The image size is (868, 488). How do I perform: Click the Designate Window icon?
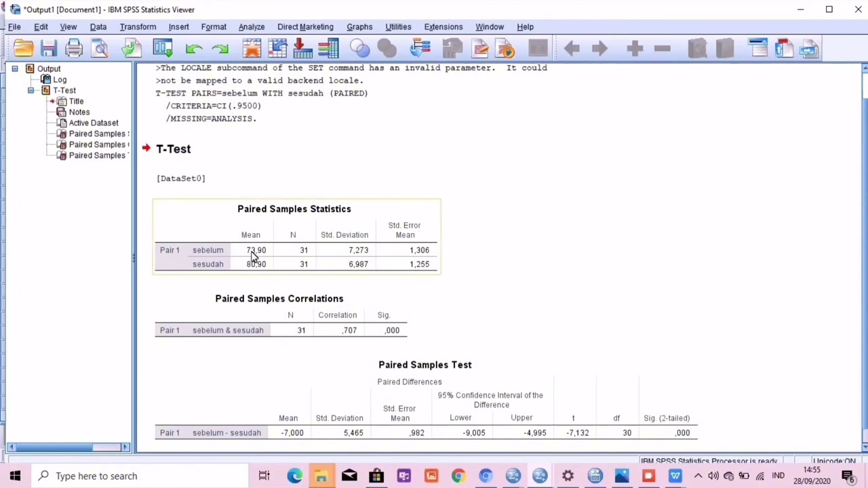click(x=420, y=48)
